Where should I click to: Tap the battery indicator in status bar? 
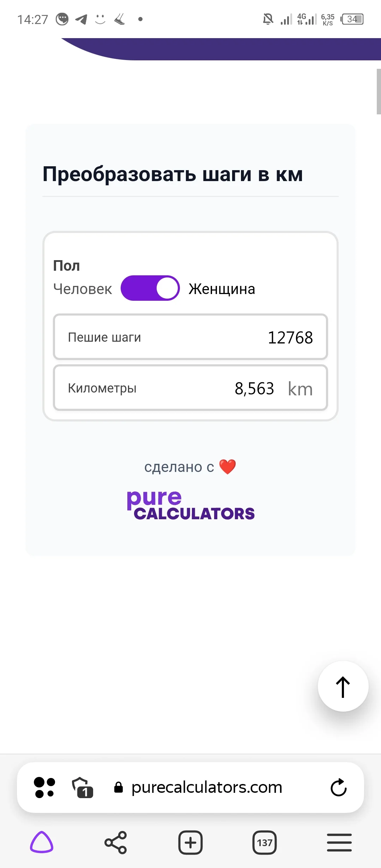(x=352, y=19)
